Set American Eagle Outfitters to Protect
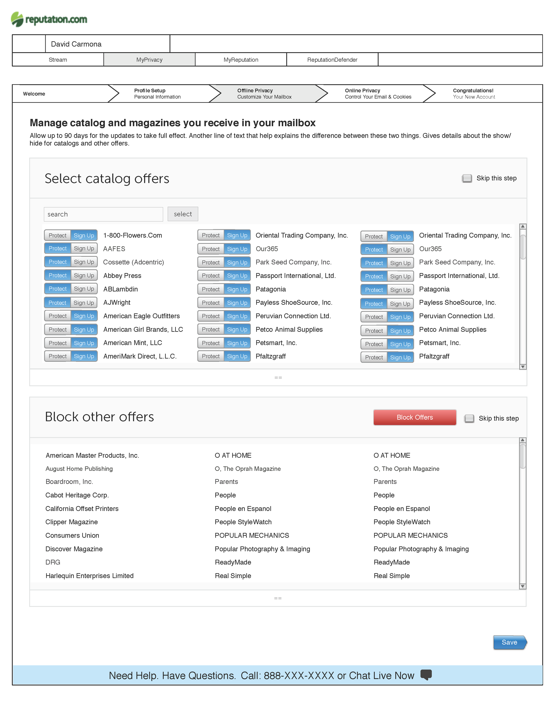The image size is (560, 728). tap(57, 316)
